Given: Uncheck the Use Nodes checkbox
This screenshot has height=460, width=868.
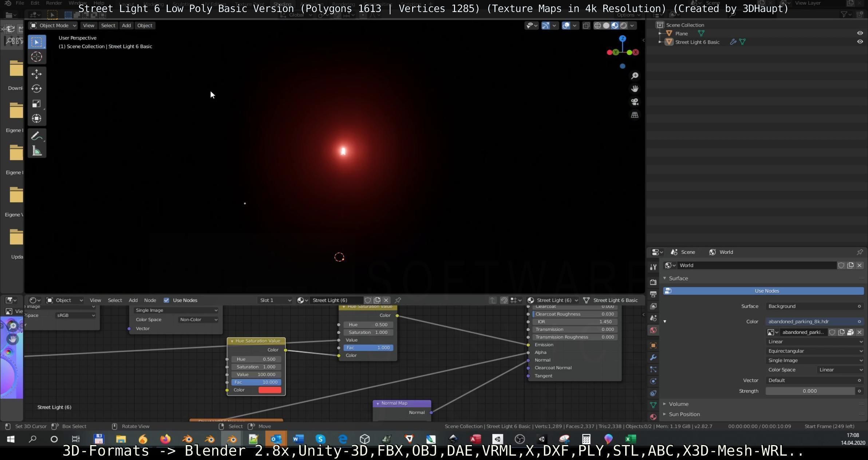Looking at the screenshot, I should point(166,300).
